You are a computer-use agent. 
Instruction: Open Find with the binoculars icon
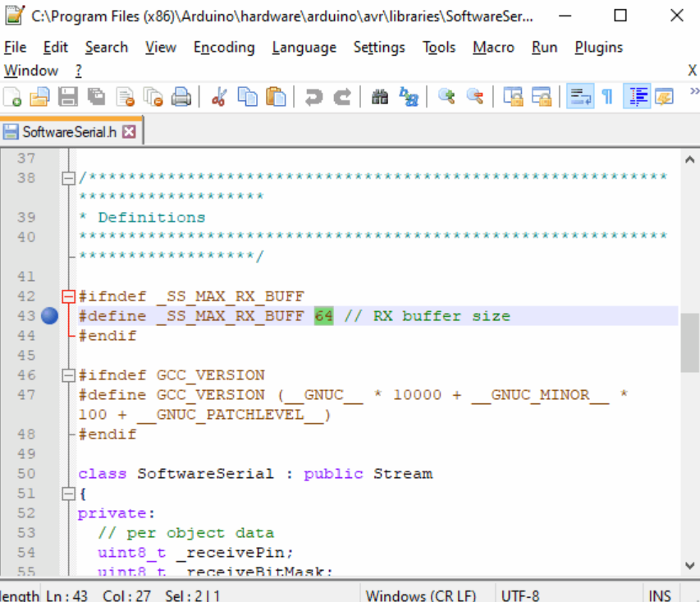click(379, 97)
